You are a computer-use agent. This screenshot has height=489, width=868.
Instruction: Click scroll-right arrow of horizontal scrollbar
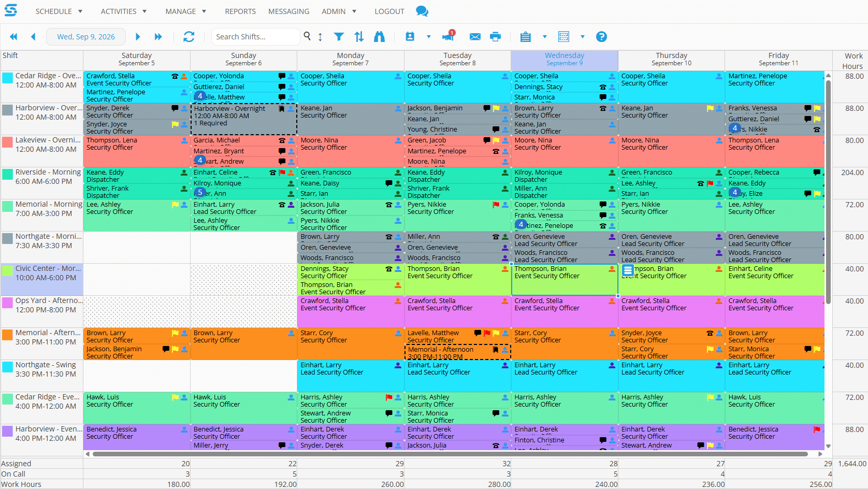point(820,454)
